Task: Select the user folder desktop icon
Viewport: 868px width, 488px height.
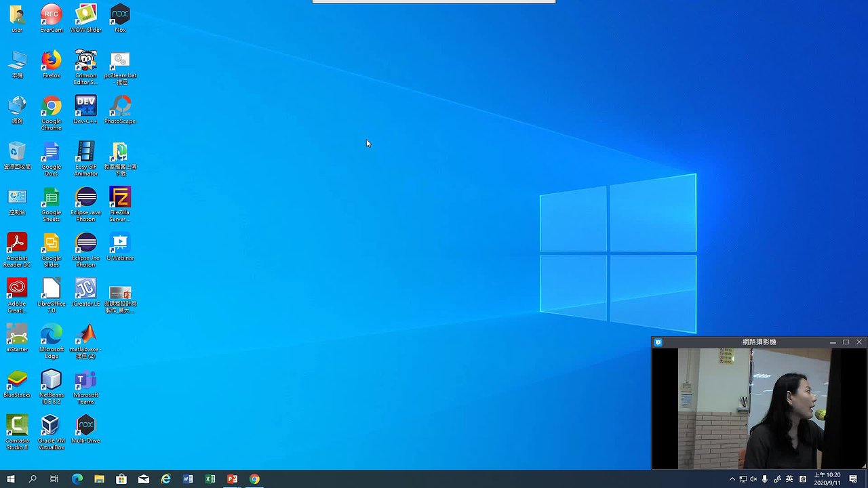Action: tap(17, 18)
